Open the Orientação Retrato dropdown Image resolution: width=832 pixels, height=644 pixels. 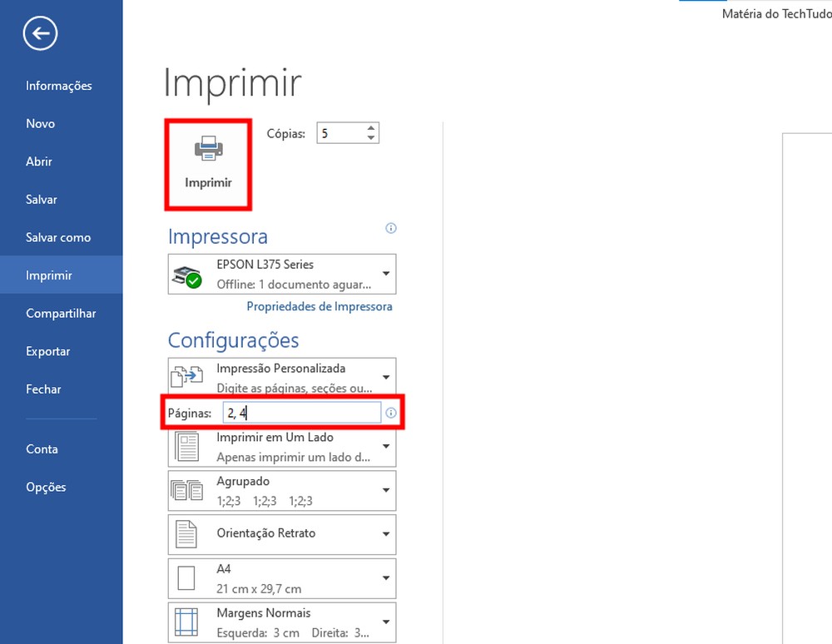click(385, 533)
